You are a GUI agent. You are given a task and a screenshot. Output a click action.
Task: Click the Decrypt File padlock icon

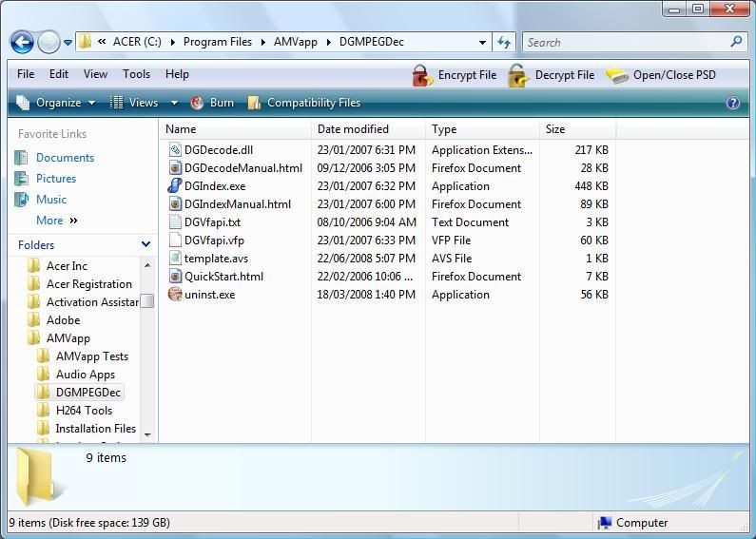518,76
